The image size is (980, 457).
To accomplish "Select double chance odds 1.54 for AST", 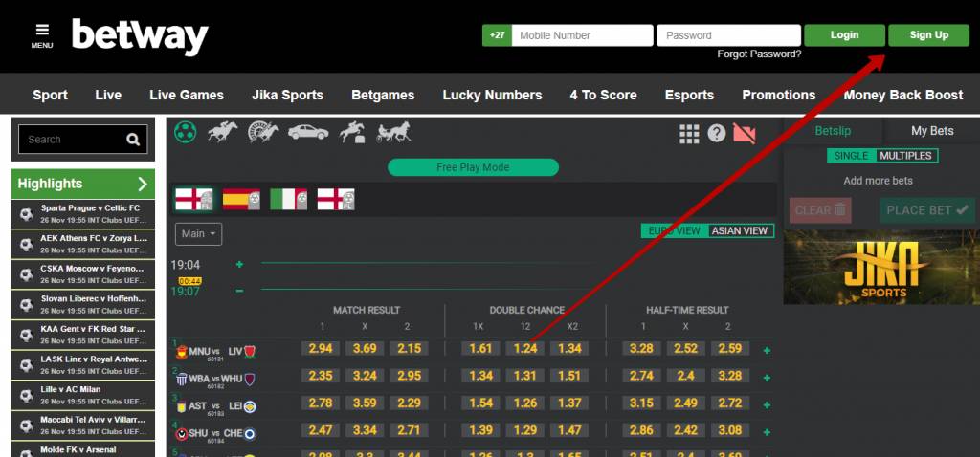I will tap(480, 403).
